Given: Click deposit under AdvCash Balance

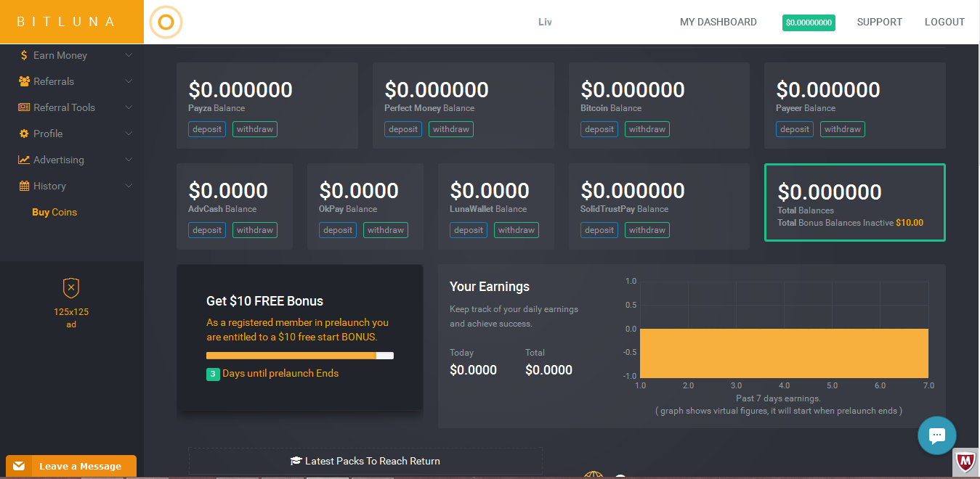Looking at the screenshot, I should click(x=207, y=230).
